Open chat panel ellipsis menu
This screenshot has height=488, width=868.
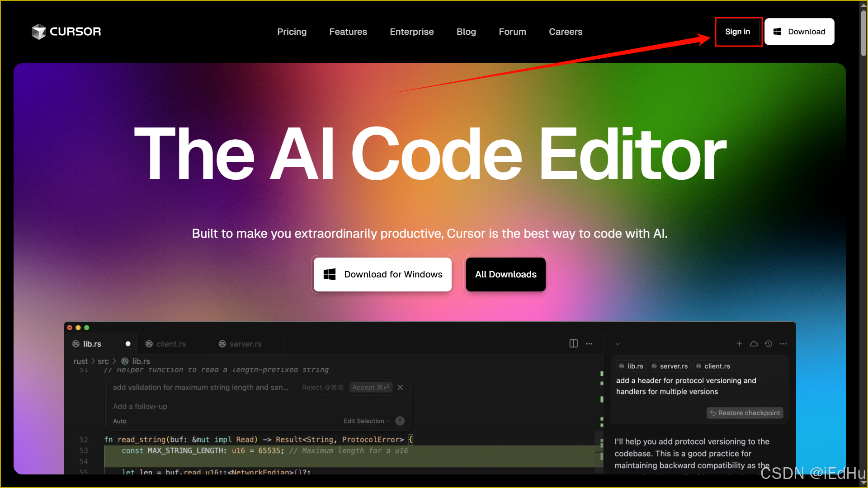click(783, 344)
